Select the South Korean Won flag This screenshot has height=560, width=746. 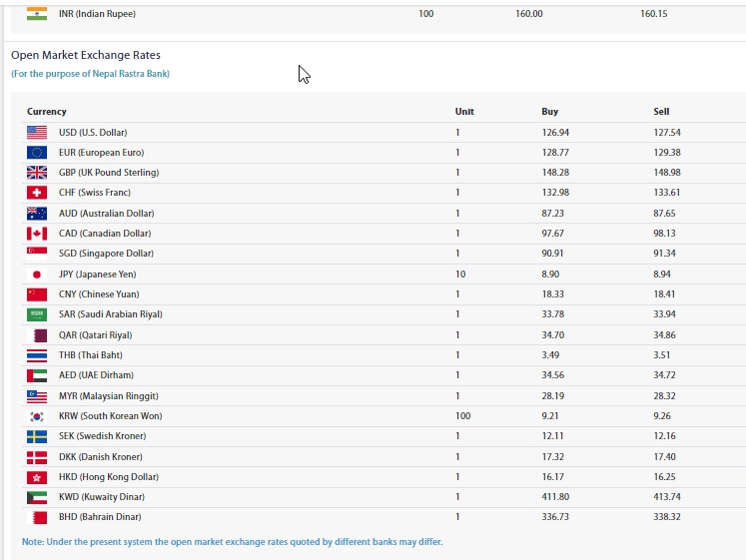coord(37,416)
